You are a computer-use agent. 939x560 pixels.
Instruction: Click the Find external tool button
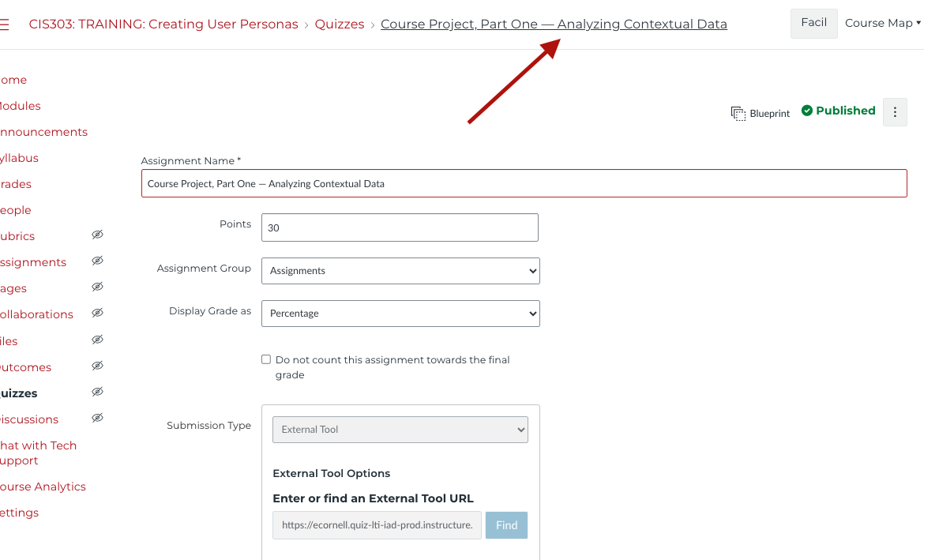coord(506,525)
